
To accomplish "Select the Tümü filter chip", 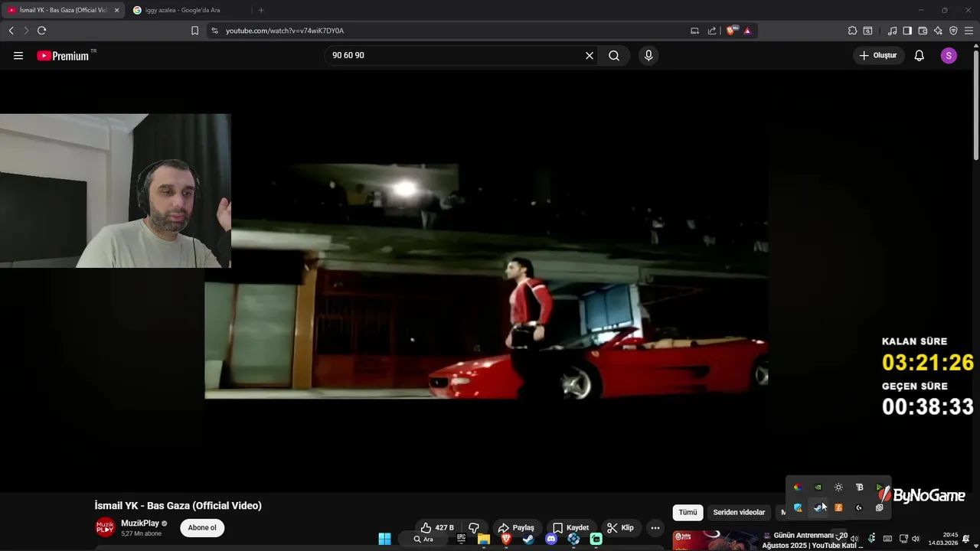I will tap(688, 512).
